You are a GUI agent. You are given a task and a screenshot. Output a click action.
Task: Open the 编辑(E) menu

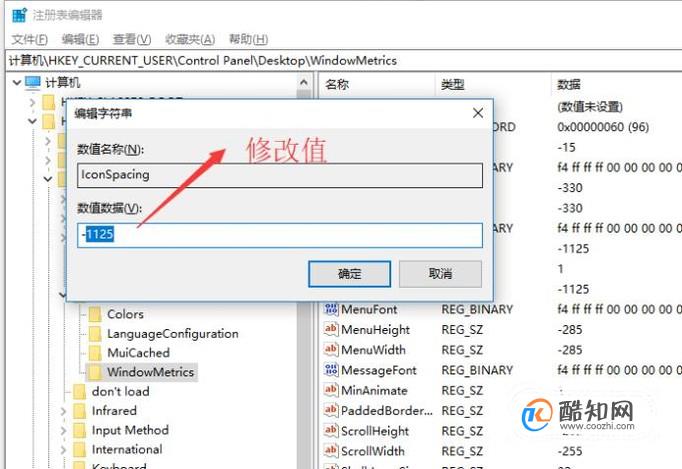80,39
